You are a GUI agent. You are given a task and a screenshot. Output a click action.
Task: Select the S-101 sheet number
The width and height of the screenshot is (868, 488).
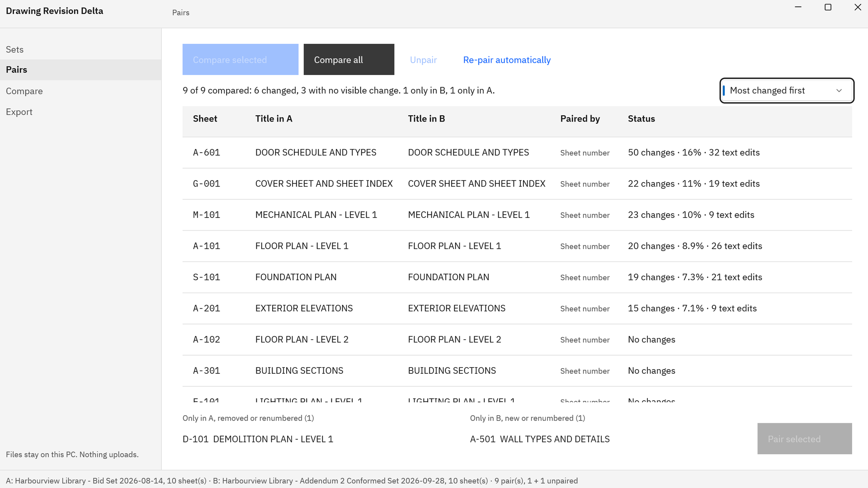207,277
